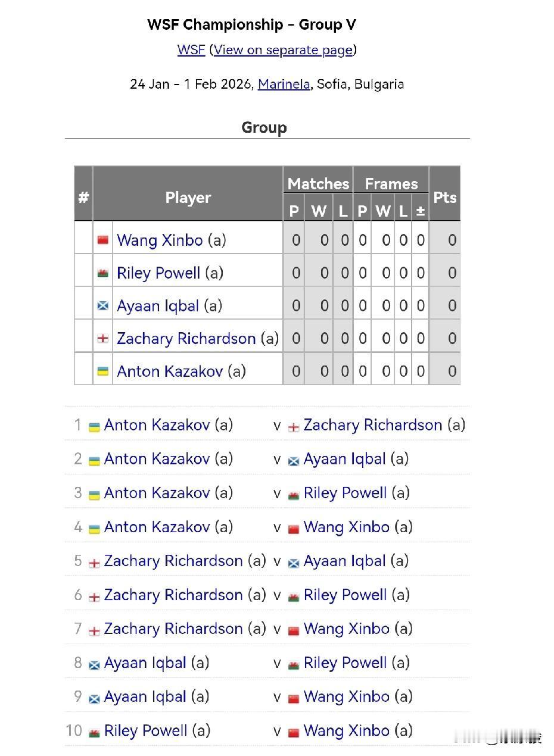Click England flag beside Zachary Richardson in table
Viewport: 554px width, 756px height.
click(x=103, y=339)
